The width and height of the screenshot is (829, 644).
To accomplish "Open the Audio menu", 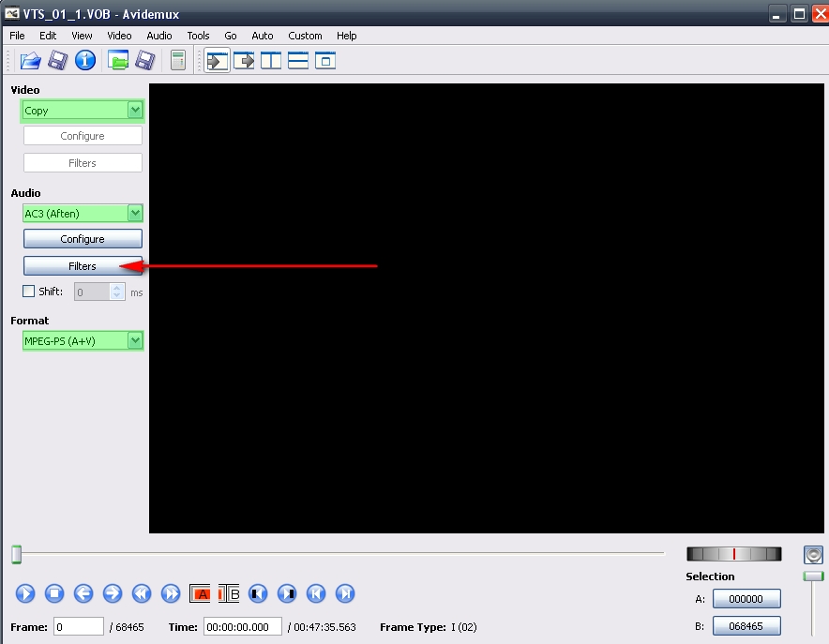I will (159, 36).
